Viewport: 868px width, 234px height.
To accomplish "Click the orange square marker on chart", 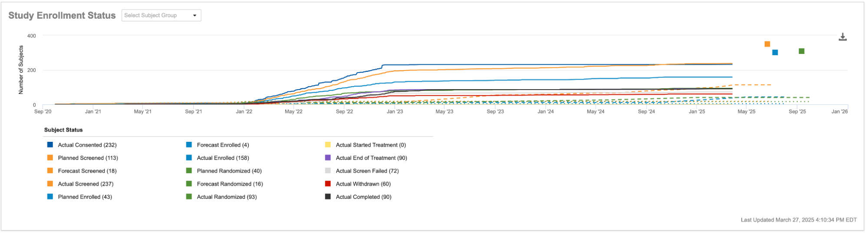I will point(767,44).
